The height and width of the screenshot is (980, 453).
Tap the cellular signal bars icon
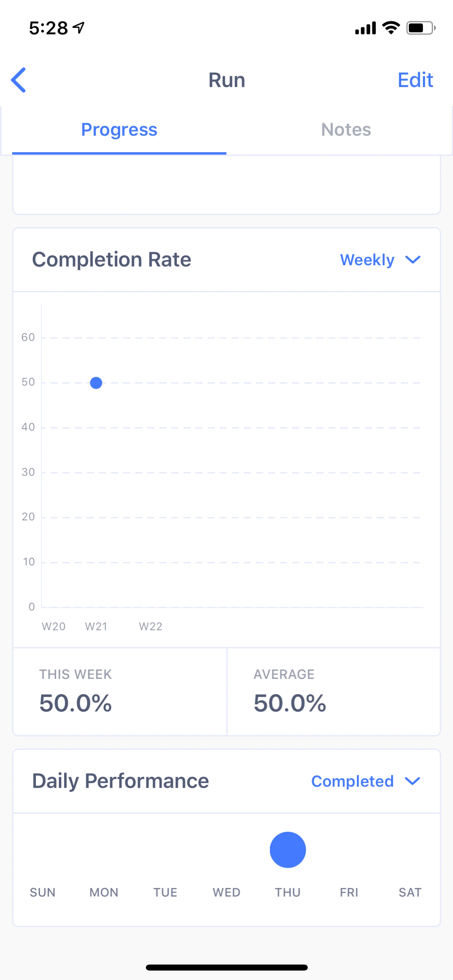365,28
